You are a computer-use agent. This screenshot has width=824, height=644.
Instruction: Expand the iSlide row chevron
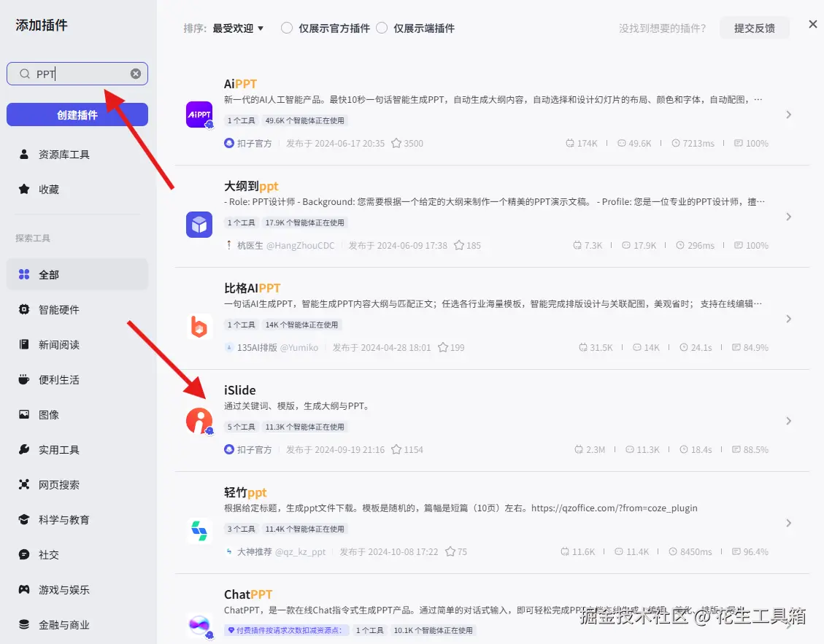(788, 421)
